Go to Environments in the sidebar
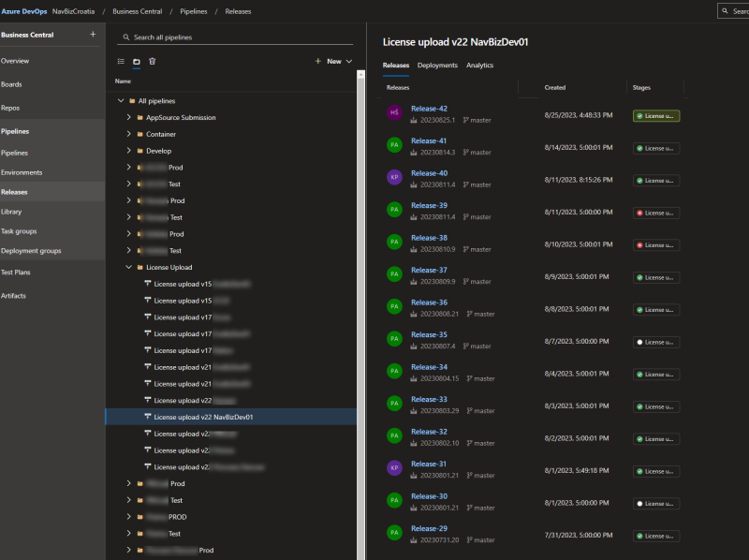749x560 pixels. pos(22,172)
